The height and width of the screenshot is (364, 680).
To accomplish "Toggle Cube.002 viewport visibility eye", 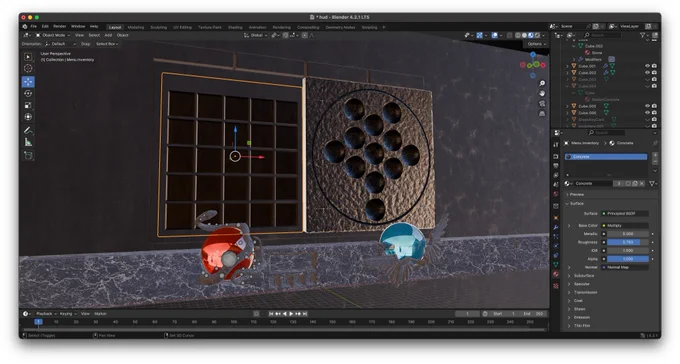I will pos(647,72).
